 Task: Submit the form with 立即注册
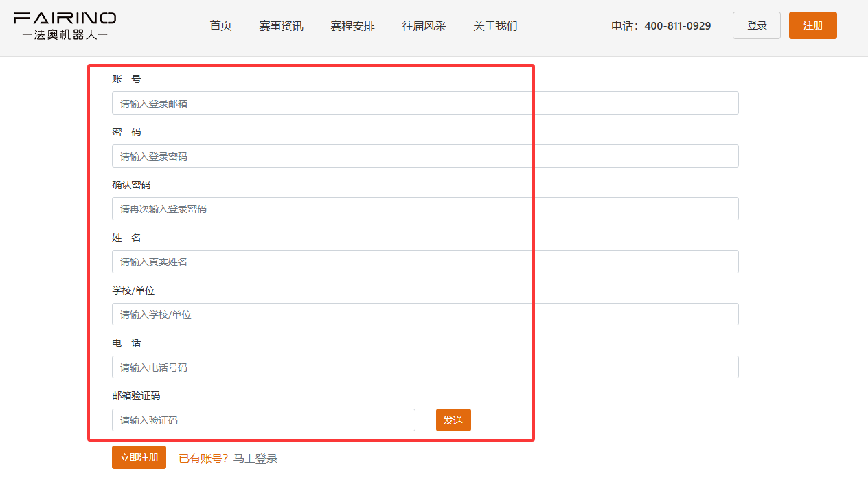point(139,457)
